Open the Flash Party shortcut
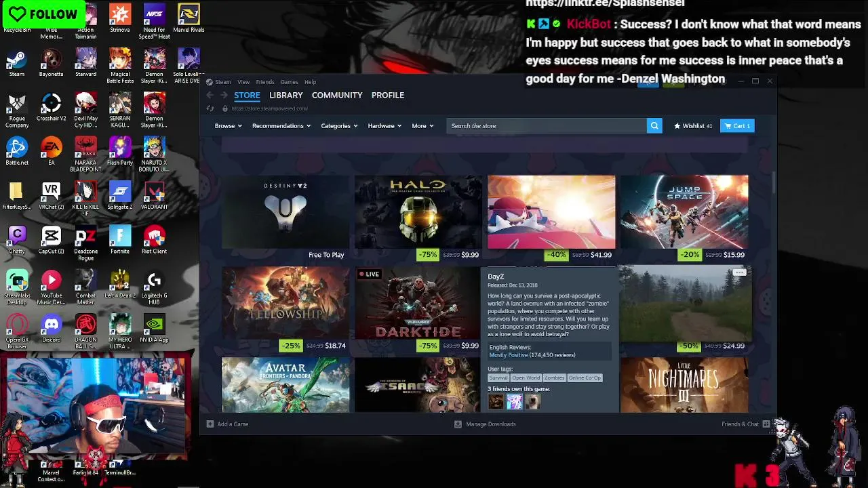The height and width of the screenshot is (488, 868). (x=120, y=150)
